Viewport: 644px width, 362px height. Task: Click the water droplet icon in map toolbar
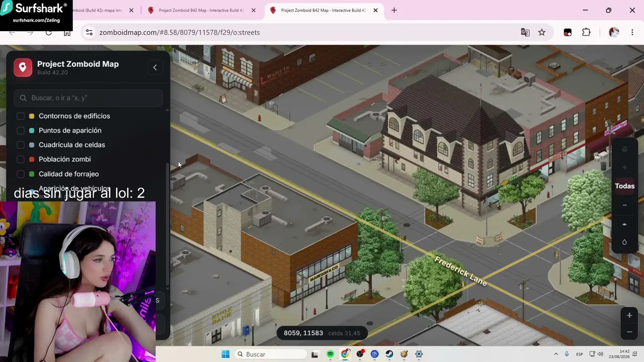coord(624,242)
